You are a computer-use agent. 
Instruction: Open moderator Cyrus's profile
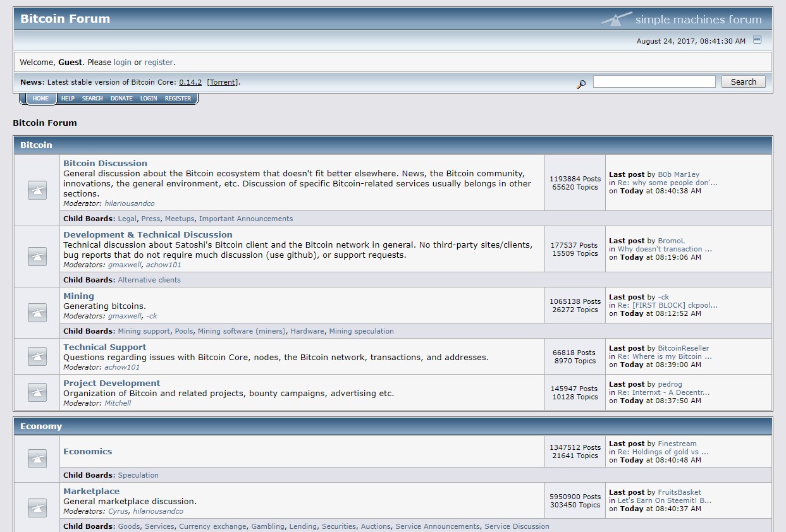[118, 511]
